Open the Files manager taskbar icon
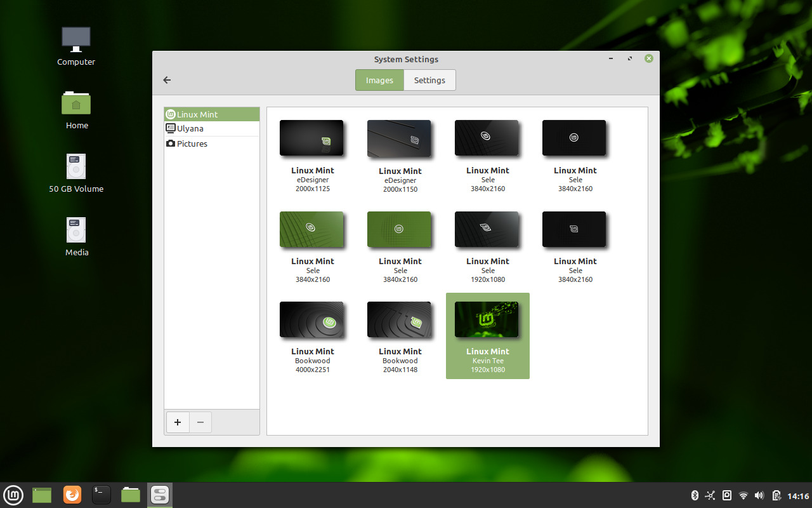 coord(131,495)
